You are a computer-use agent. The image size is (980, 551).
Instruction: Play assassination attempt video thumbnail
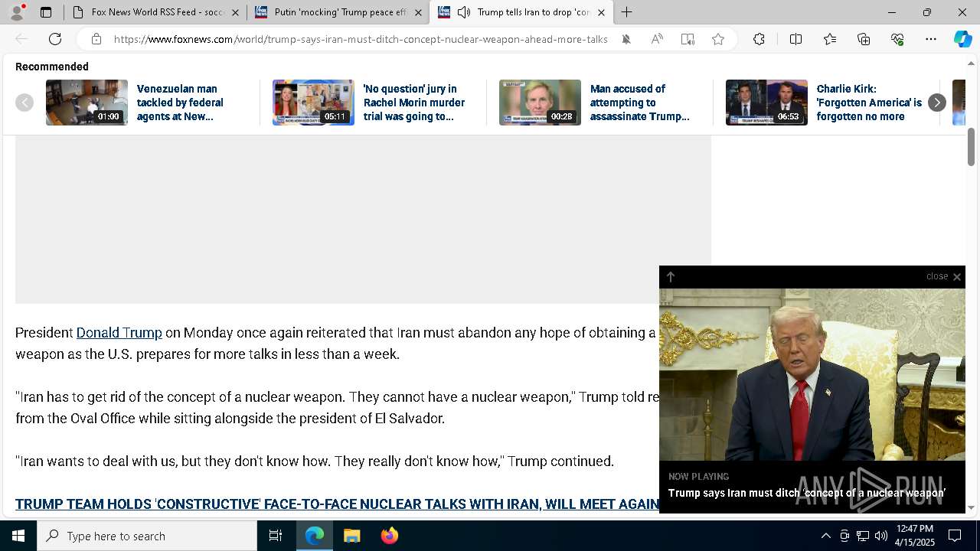pyautogui.click(x=540, y=103)
